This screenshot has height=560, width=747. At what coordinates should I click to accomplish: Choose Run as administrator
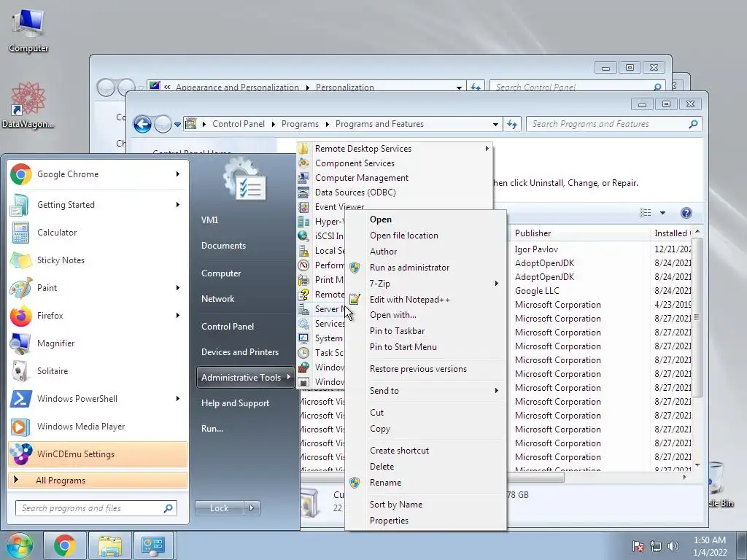(x=426, y=268)
